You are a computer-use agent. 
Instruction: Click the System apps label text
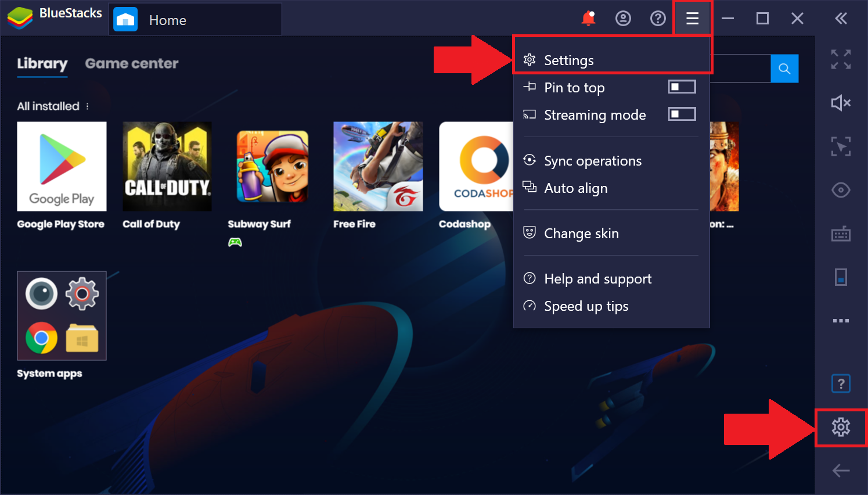click(49, 374)
